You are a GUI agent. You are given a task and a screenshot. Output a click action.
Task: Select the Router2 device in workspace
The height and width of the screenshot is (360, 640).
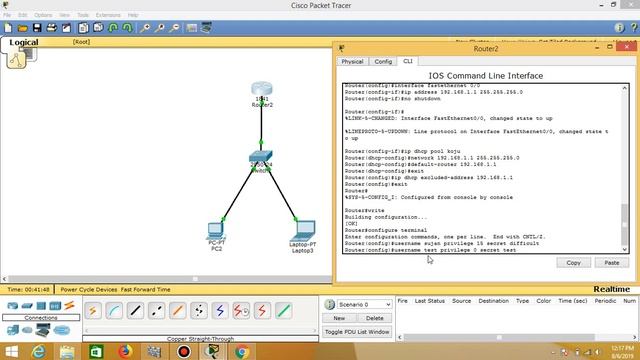tap(262, 89)
